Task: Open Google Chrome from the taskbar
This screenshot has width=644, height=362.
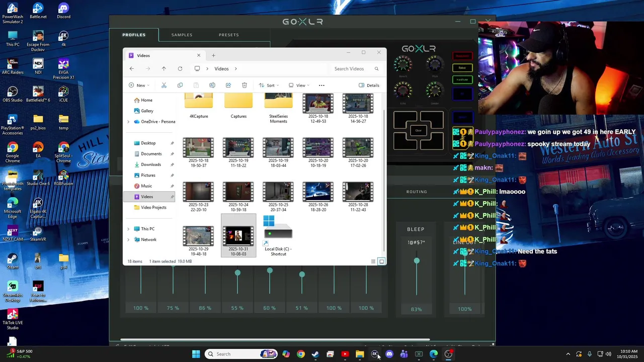Action: click(x=300, y=354)
